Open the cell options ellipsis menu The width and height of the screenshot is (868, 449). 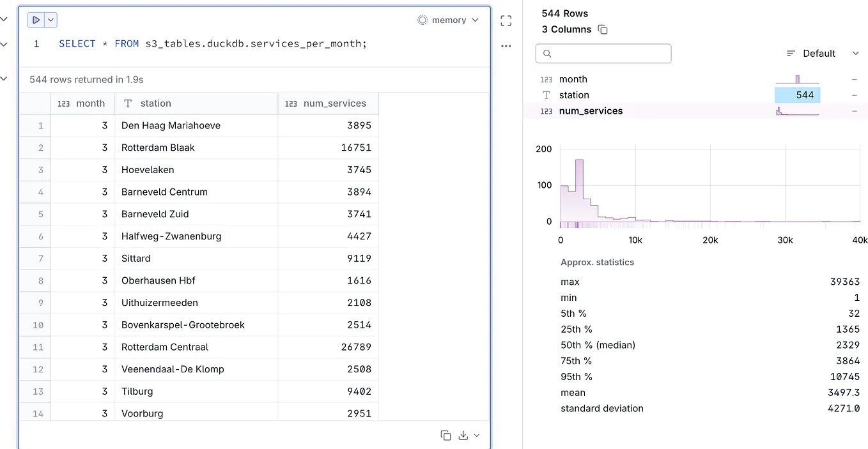pos(506,45)
